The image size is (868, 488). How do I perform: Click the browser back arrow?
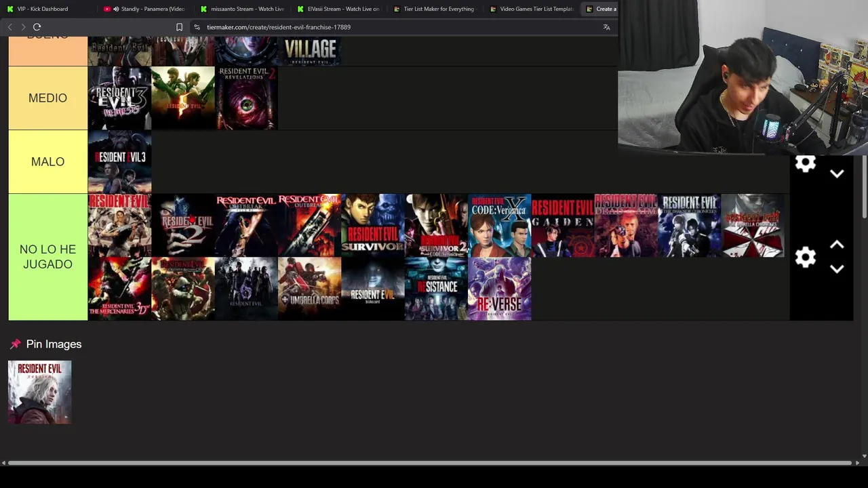(x=9, y=27)
